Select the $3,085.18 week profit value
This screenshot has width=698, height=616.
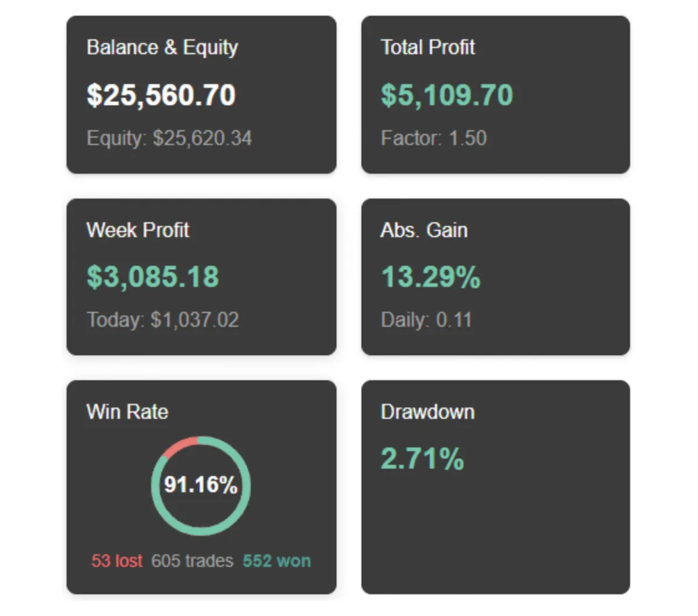click(x=153, y=277)
